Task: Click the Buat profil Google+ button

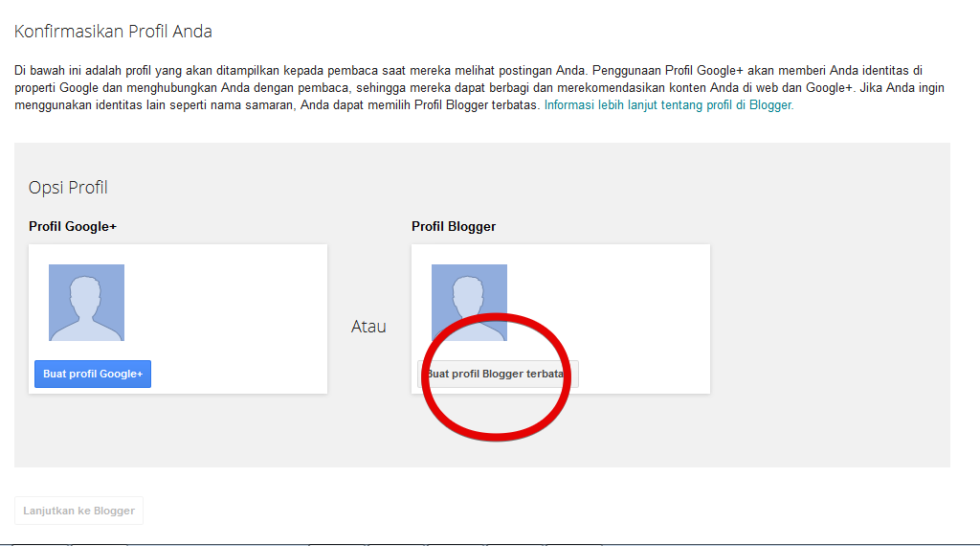Action: (x=93, y=374)
